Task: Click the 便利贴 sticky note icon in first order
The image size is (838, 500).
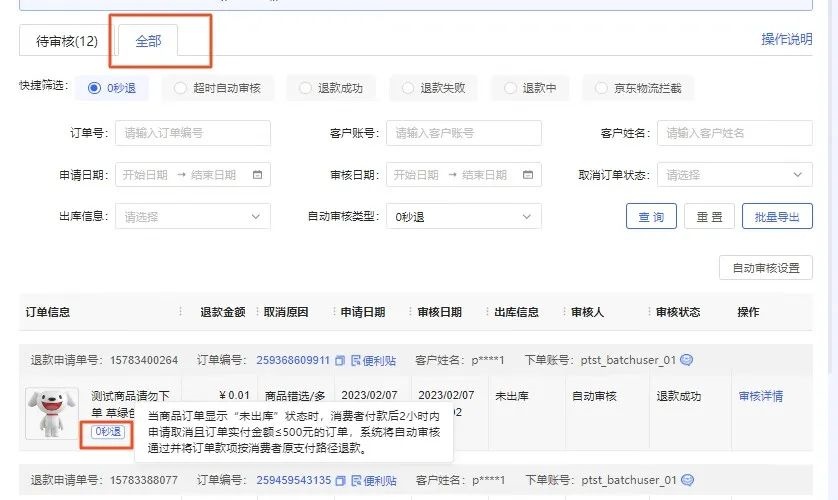Action: [x=356, y=360]
